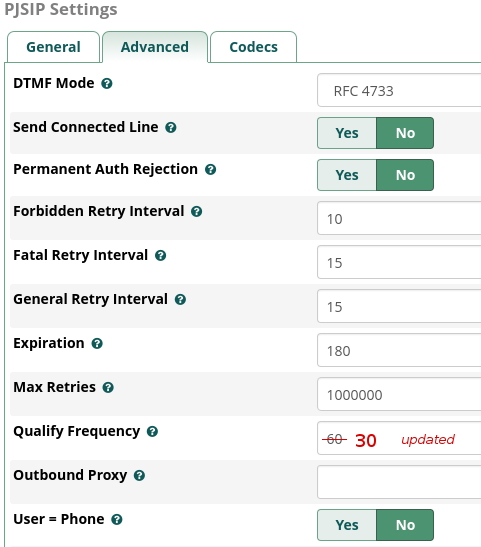Viewport: 481px width, 547px height.
Task: Enable Permanent Auth Rejection with Yes
Action: click(347, 175)
